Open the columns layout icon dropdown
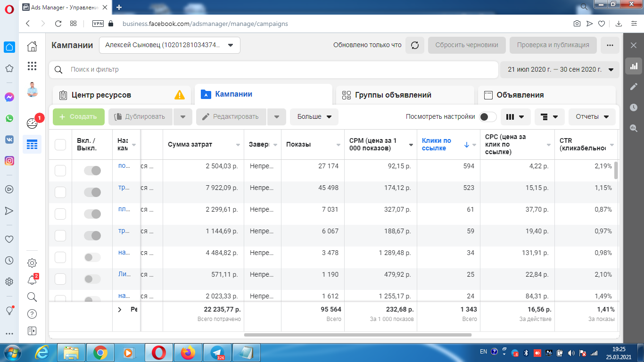 pyautogui.click(x=515, y=117)
